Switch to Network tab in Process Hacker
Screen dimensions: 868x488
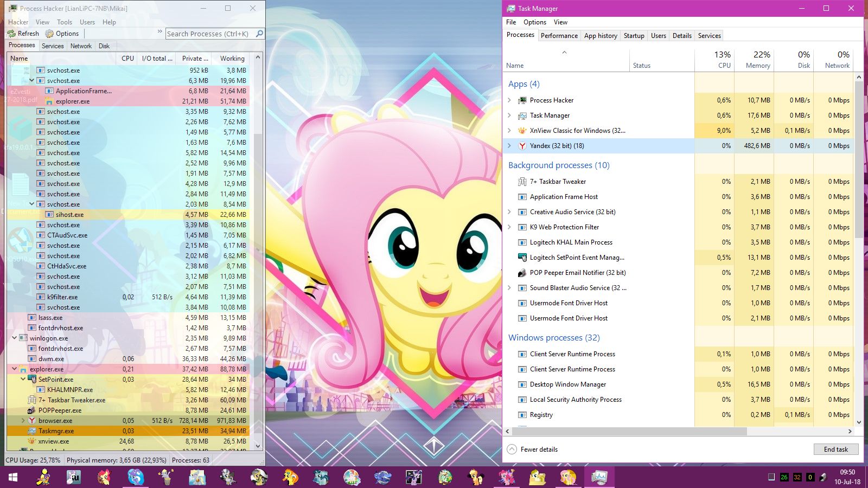[x=81, y=46]
